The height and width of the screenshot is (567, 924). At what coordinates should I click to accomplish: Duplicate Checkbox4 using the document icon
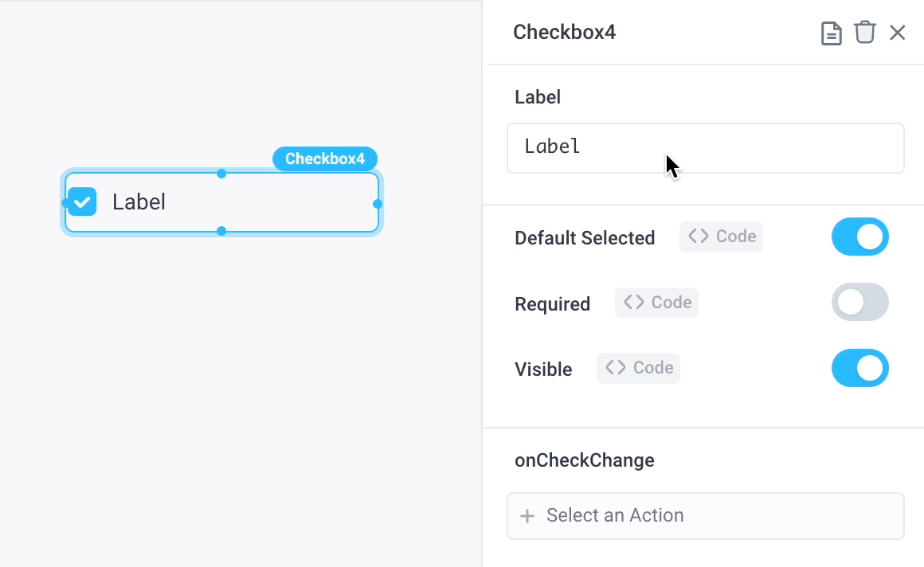pyautogui.click(x=831, y=33)
